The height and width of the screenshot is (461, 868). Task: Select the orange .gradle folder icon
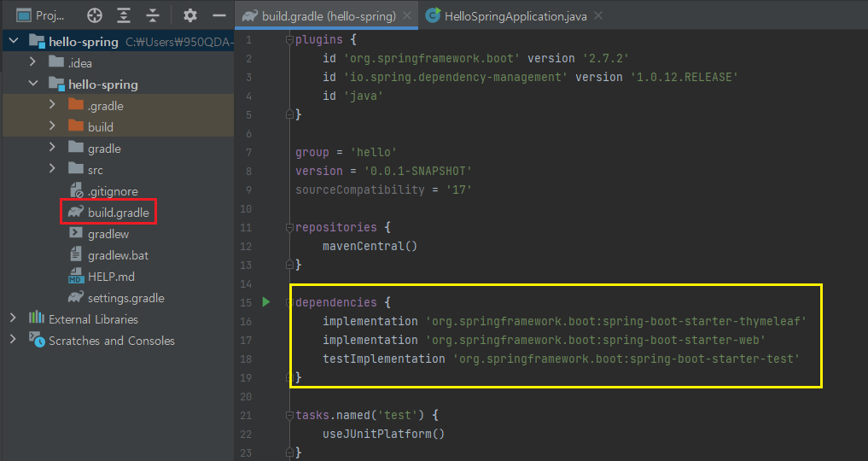[76, 104]
